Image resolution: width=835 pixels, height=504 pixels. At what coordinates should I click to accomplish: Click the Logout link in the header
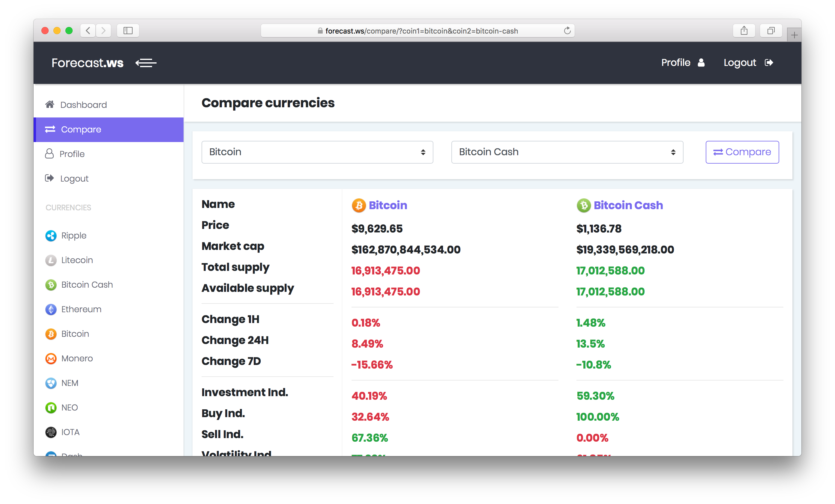(748, 63)
